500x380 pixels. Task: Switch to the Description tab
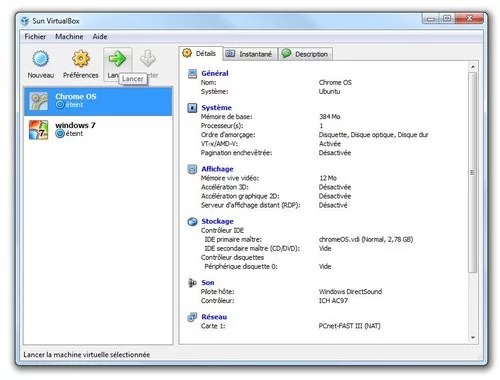click(305, 54)
